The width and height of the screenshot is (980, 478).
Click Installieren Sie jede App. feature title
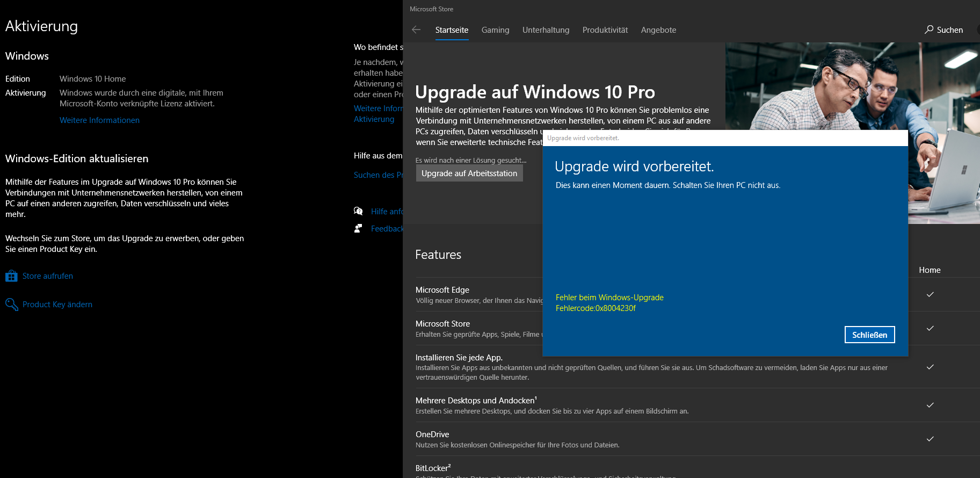coord(459,358)
